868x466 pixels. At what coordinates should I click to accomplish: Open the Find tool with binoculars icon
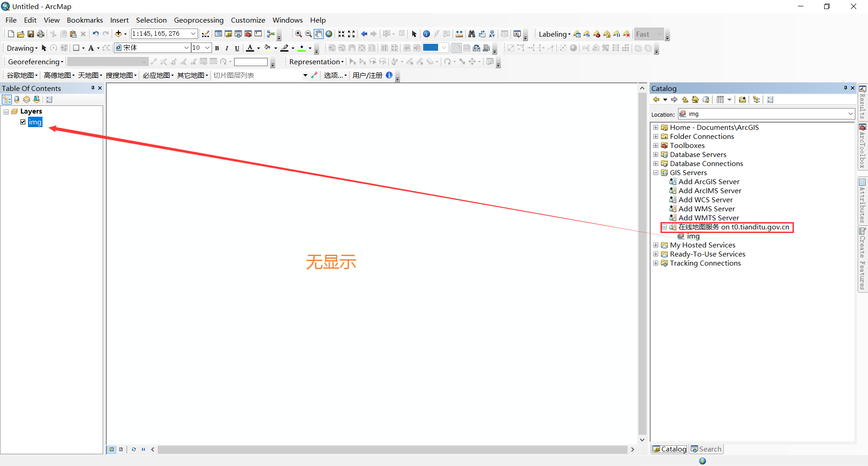472,33
